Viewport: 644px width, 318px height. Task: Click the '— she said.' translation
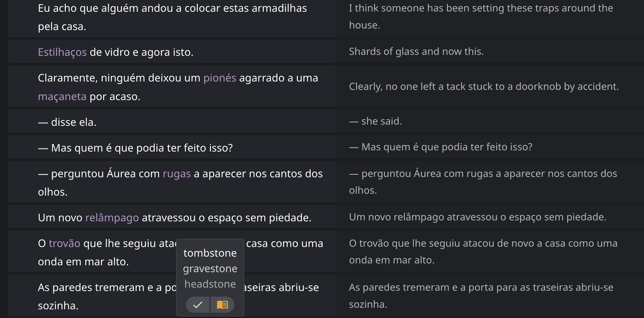tap(375, 121)
